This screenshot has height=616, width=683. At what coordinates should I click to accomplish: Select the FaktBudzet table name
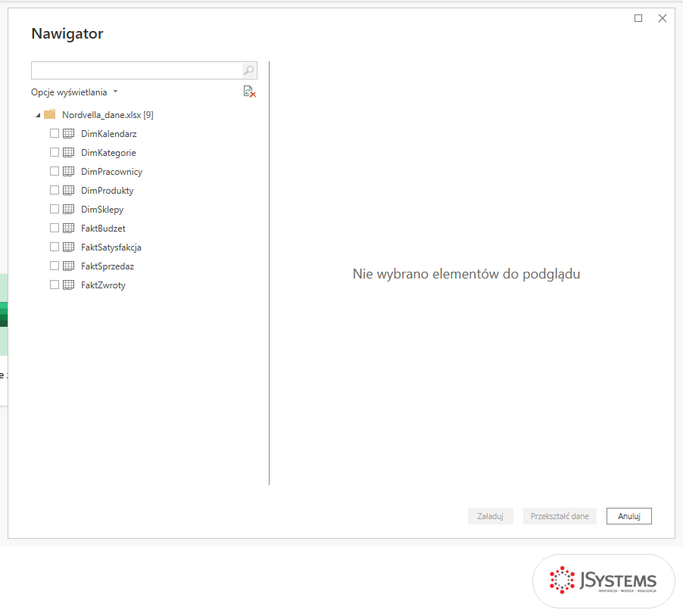coord(103,229)
